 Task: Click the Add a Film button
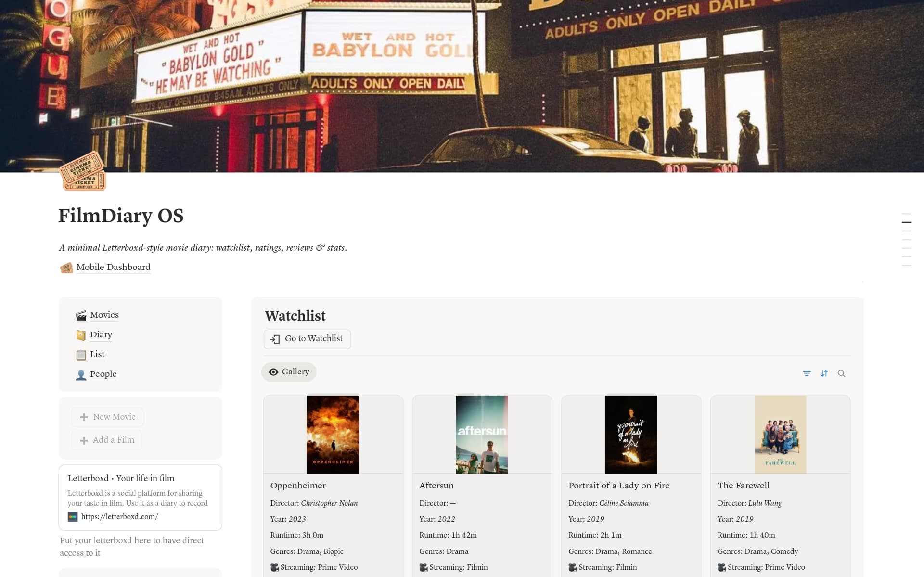107,440
